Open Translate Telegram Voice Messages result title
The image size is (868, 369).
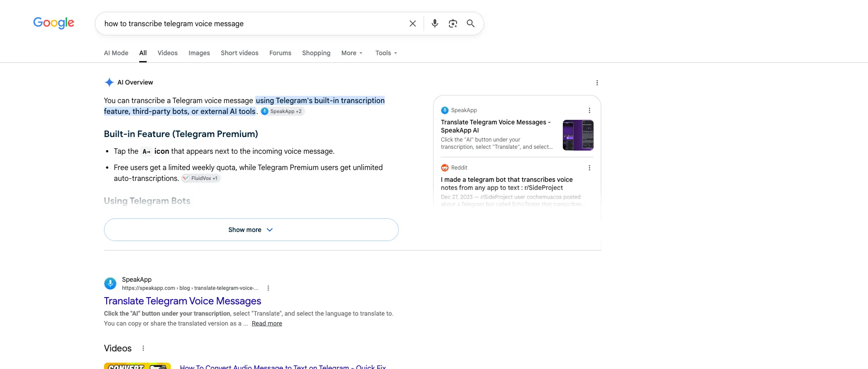coord(183,301)
